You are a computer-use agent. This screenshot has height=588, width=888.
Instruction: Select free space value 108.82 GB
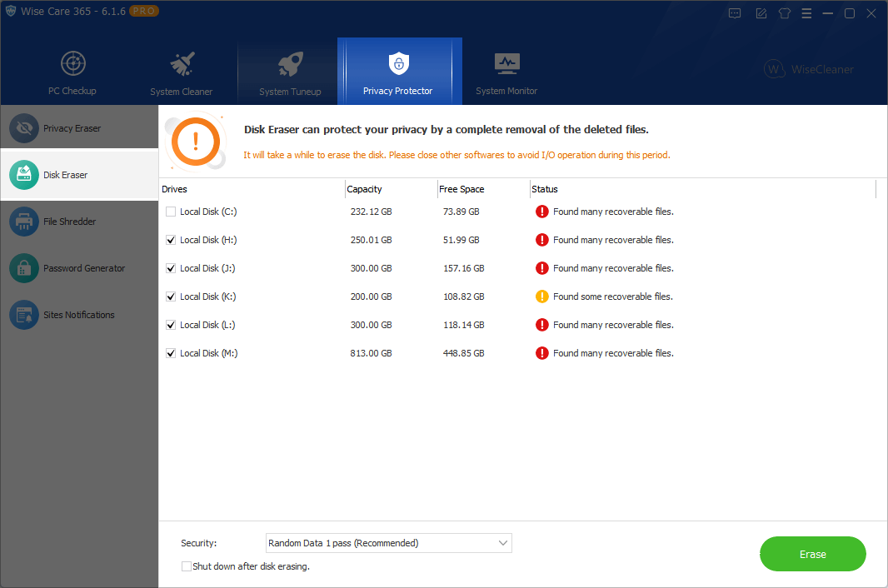(464, 296)
